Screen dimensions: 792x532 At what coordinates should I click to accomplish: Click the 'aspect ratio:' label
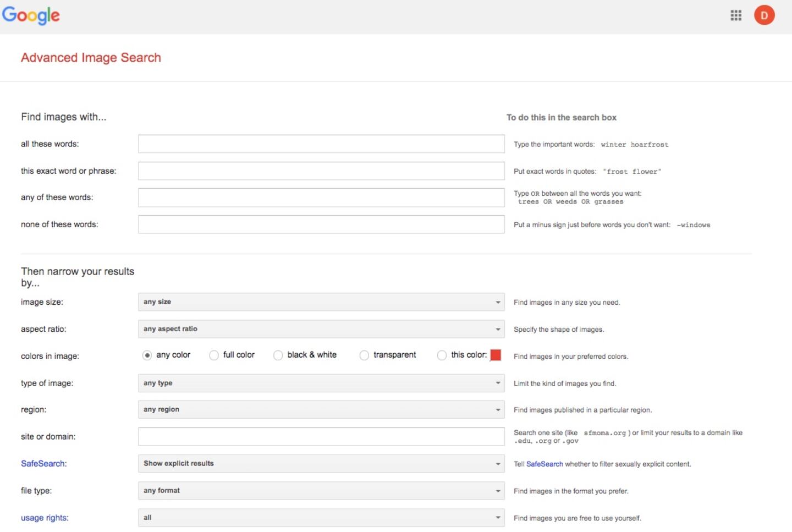point(43,329)
